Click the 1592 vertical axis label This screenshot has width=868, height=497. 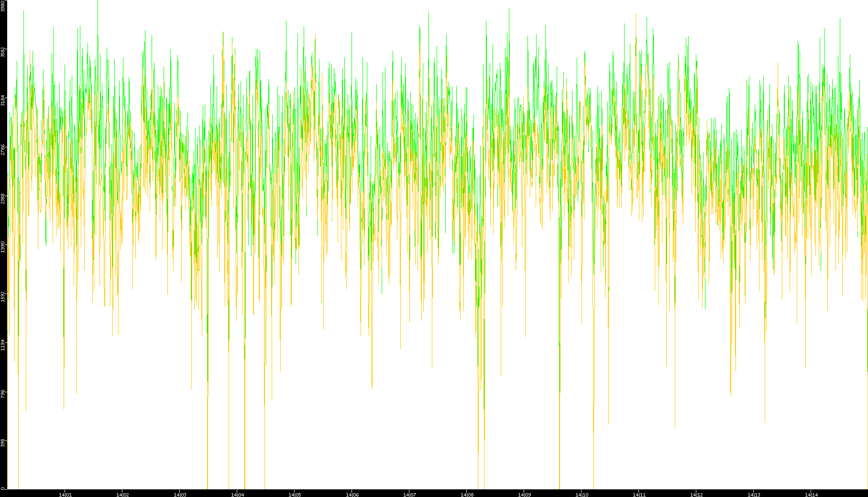(3, 296)
